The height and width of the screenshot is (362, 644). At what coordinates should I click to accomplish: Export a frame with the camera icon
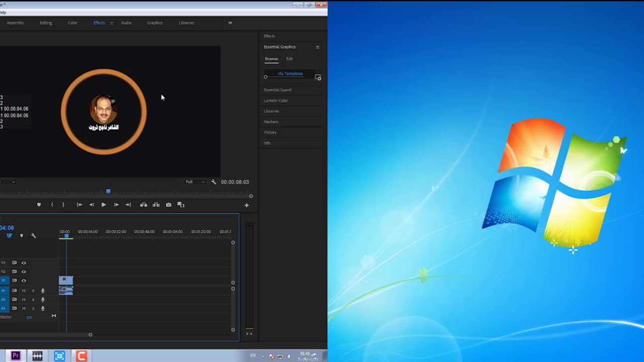(x=169, y=205)
